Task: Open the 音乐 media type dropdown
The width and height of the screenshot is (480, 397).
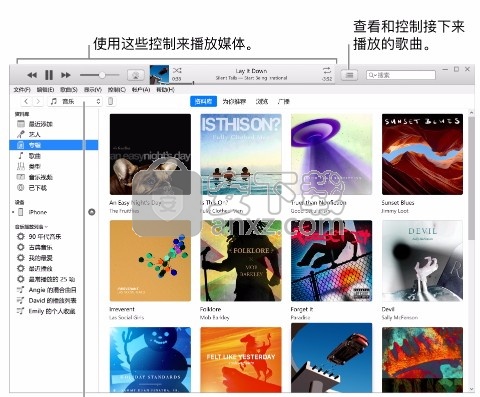Action: pyautogui.click(x=75, y=101)
